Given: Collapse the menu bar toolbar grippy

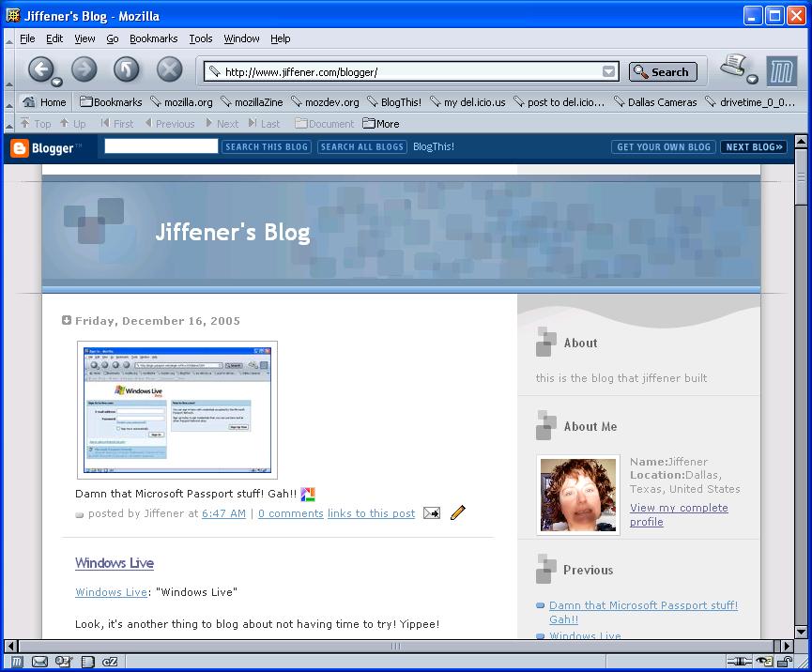Looking at the screenshot, I should tap(8, 38).
